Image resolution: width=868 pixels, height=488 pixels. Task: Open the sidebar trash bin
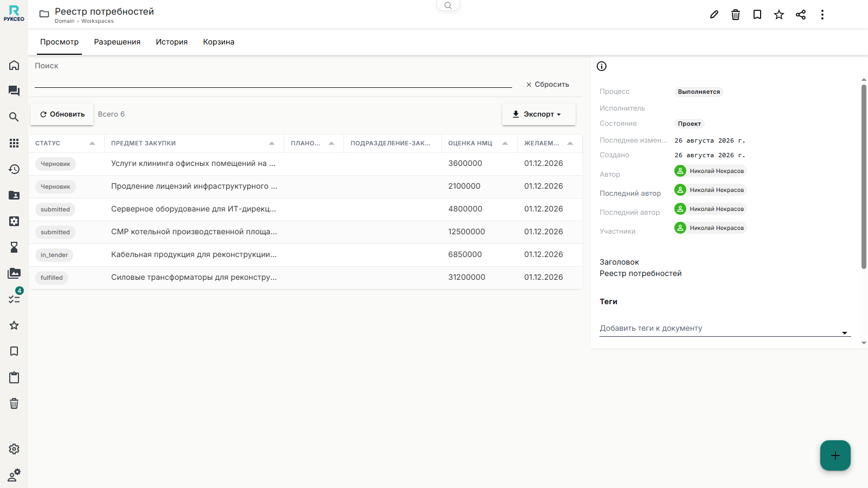(x=14, y=403)
